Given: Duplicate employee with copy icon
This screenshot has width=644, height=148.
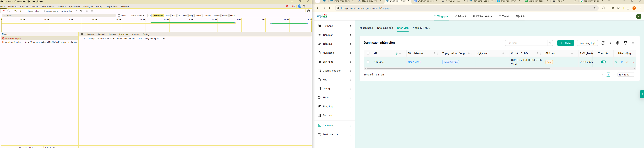Looking at the screenshot, I should [622, 62].
